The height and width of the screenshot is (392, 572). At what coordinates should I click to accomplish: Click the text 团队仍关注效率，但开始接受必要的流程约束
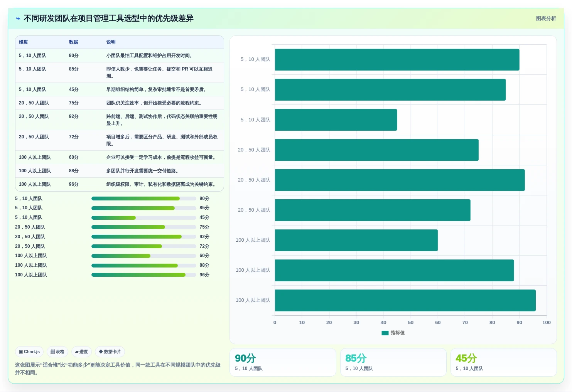tap(154, 103)
